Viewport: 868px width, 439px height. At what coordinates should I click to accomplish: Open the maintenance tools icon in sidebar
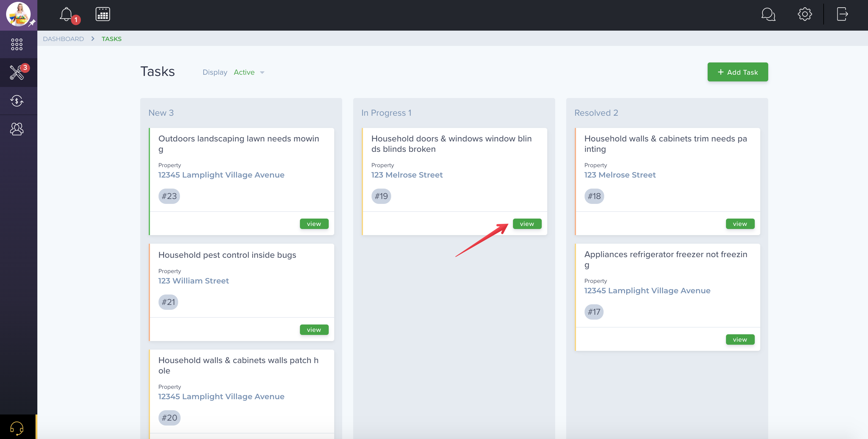click(x=17, y=73)
